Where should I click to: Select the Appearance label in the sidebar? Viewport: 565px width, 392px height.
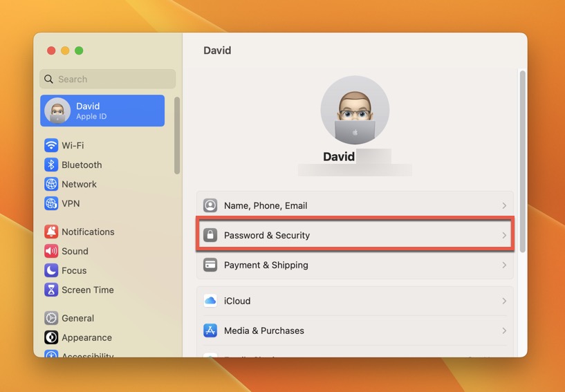(x=87, y=337)
